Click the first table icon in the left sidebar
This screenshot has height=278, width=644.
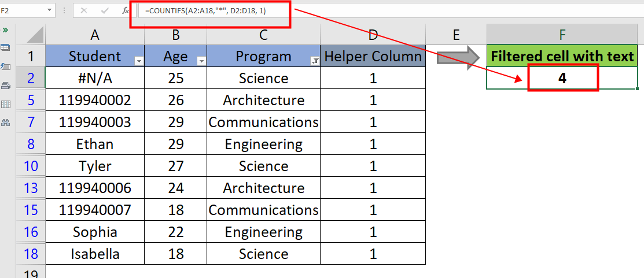6,47
